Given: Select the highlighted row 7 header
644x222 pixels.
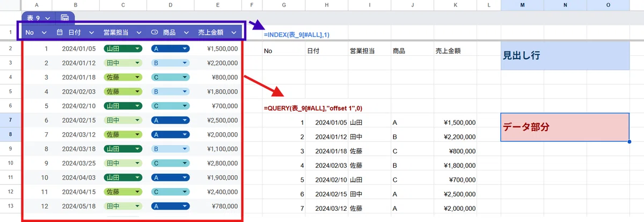Looking at the screenshot, I should (11, 119).
